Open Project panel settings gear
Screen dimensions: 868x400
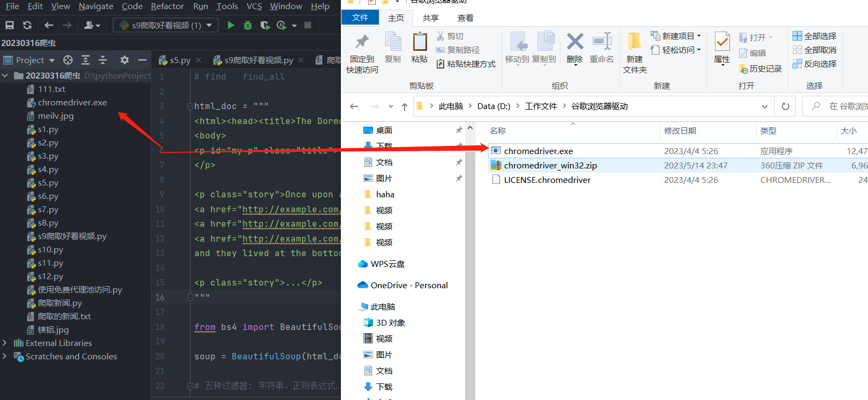[x=125, y=60]
